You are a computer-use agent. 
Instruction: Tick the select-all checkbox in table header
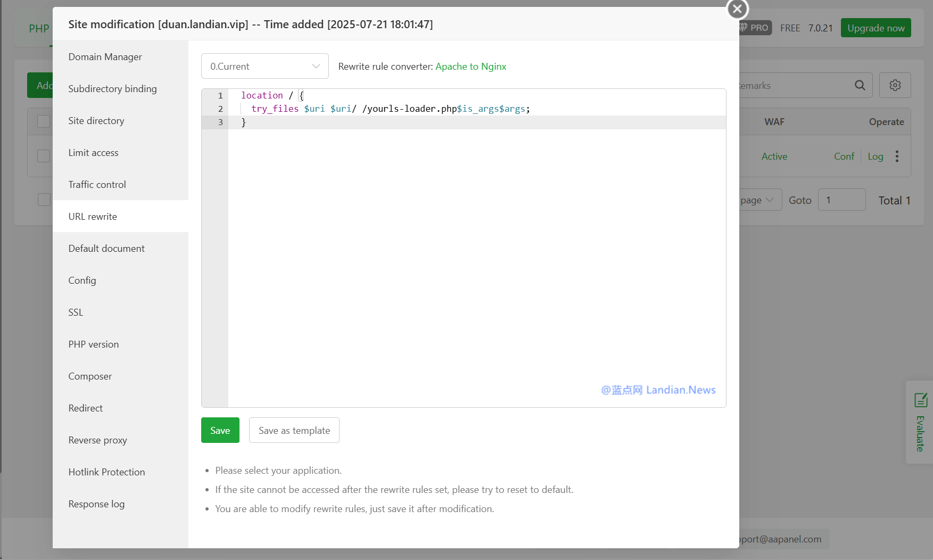(44, 121)
